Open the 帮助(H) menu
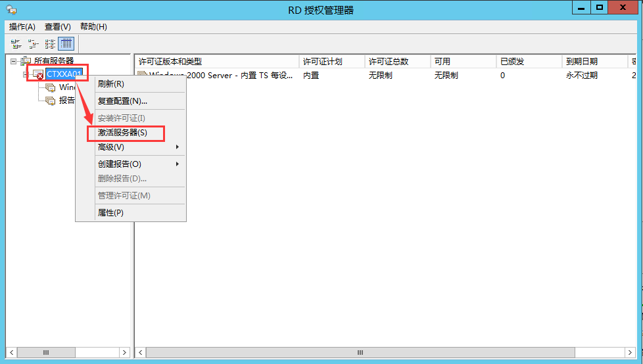 coord(93,27)
